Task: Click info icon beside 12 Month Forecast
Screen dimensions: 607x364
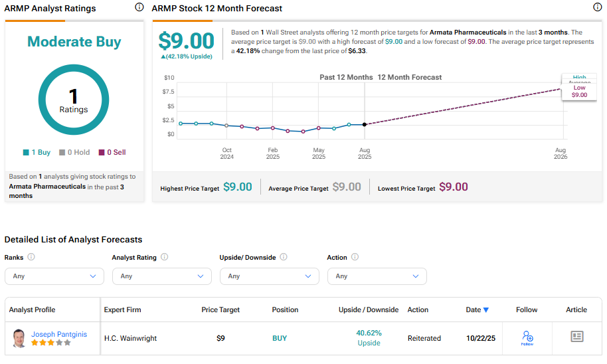Action: click(597, 8)
